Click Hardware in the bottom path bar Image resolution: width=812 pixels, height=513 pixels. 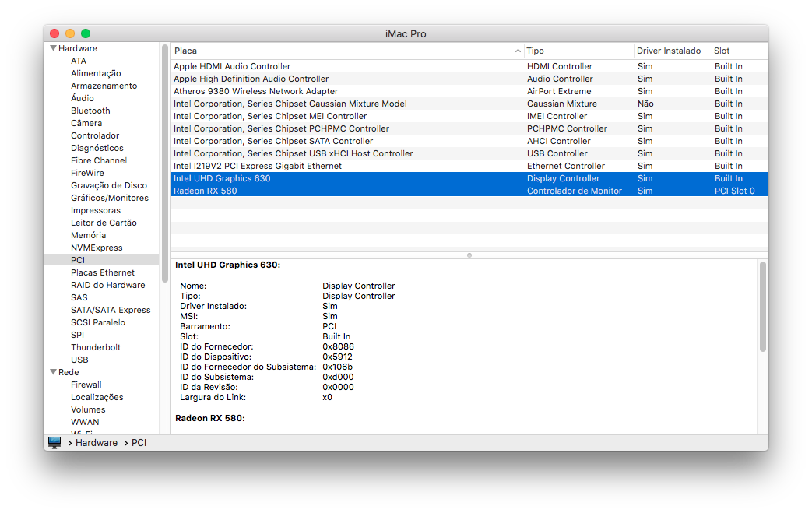click(97, 443)
